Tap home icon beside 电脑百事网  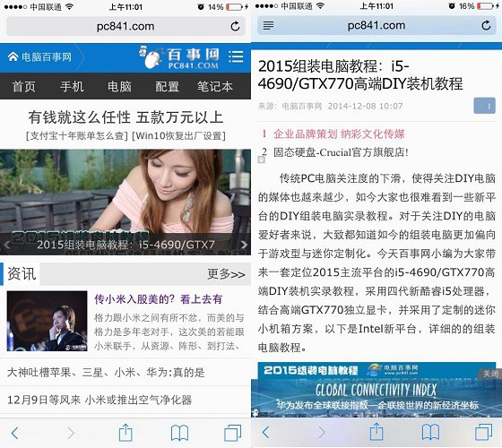pyautogui.click(x=13, y=57)
